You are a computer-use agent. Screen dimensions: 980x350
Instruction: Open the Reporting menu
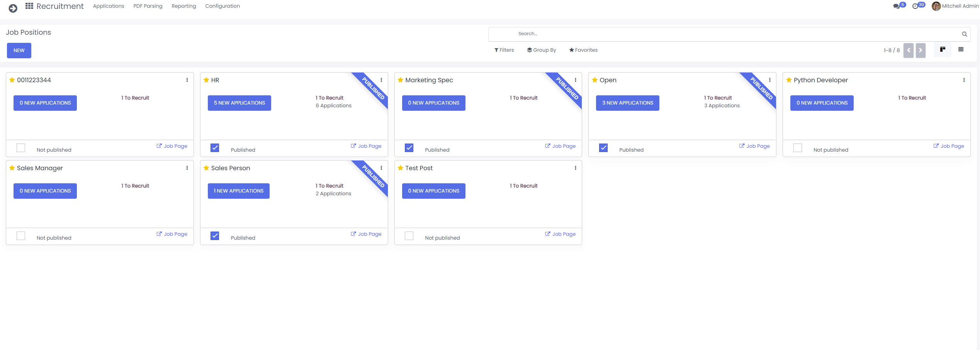coord(183,6)
